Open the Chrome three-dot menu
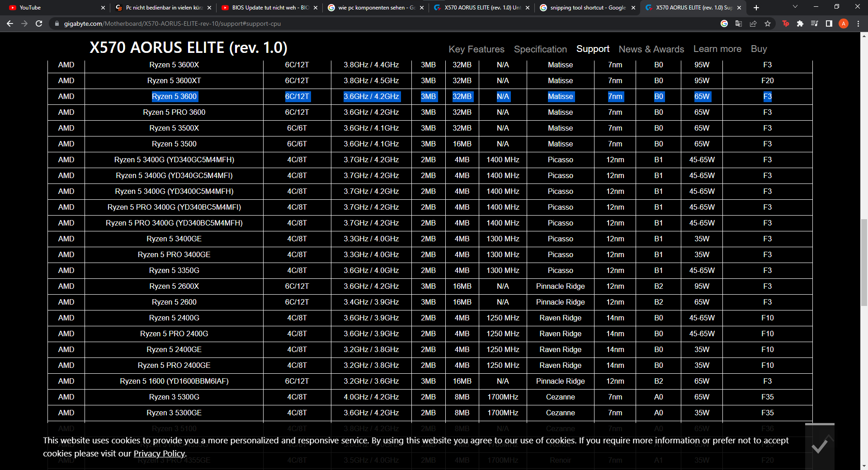Screen dimensions: 868x470 pyautogui.click(x=858, y=23)
